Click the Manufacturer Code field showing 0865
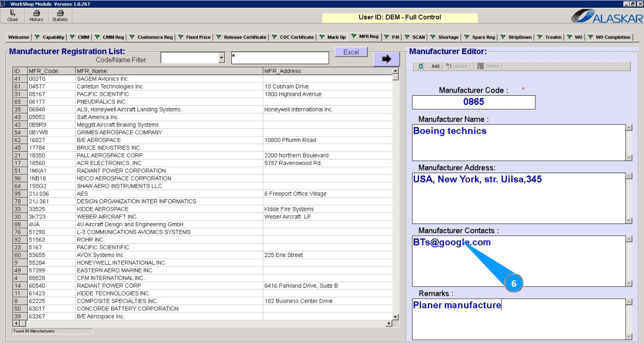644x344 pixels. [474, 102]
